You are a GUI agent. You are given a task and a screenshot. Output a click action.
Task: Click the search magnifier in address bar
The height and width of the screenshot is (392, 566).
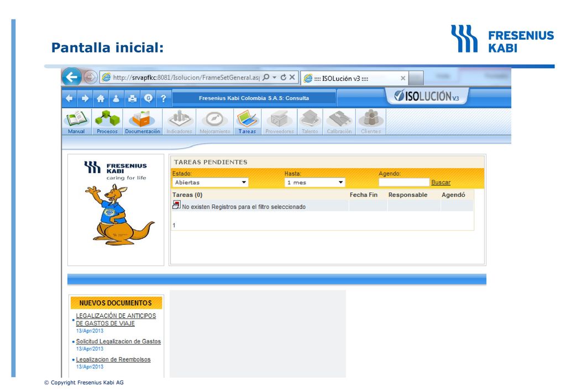pyautogui.click(x=266, y=77)
